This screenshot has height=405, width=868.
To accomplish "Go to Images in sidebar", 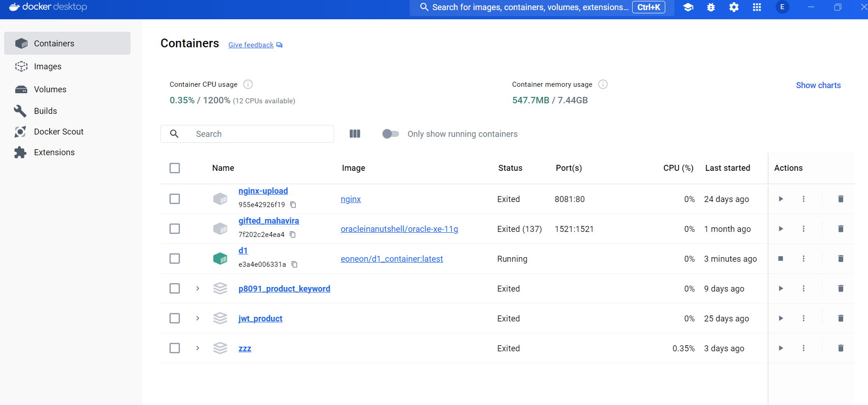I will [x=67, y=67].
